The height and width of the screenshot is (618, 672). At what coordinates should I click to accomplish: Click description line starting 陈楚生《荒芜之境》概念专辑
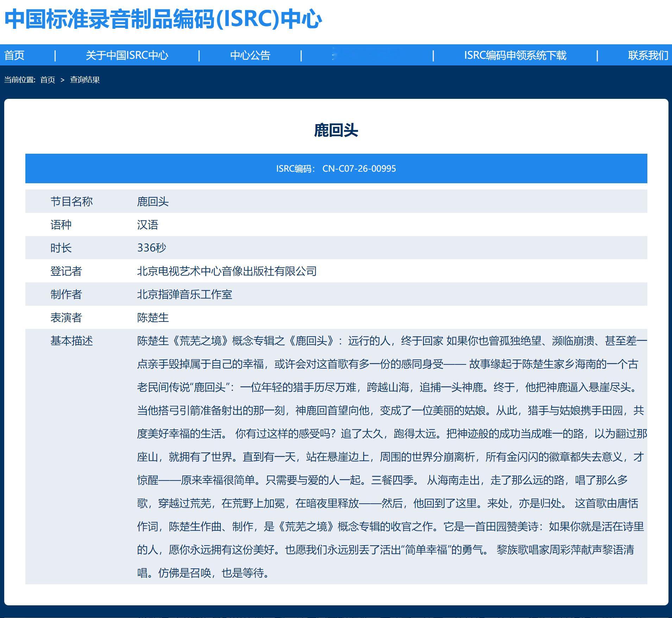[392, 341]
